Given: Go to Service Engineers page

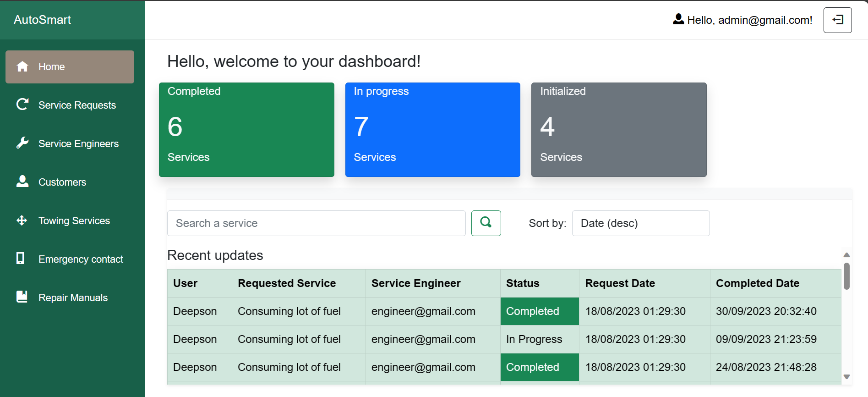Looking at the screenshot, I should (x=70, y=143).
